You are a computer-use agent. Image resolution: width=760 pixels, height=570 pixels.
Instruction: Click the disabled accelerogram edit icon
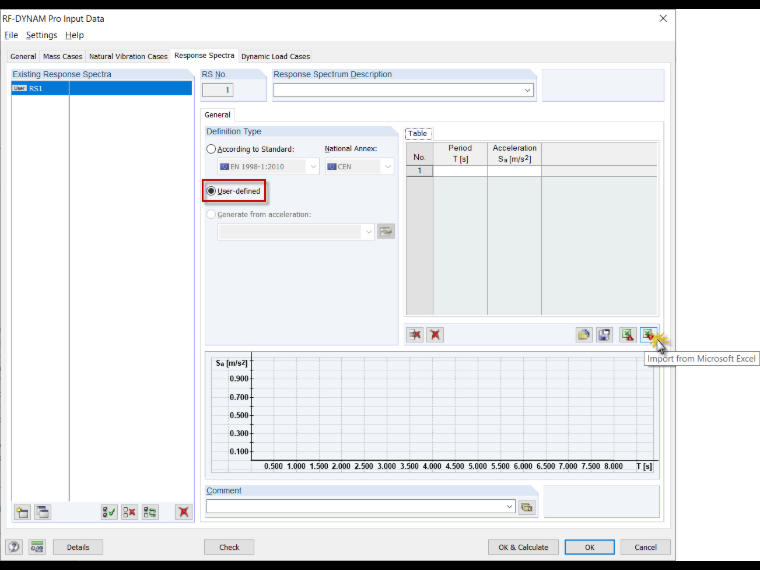(x=386, y=232)
